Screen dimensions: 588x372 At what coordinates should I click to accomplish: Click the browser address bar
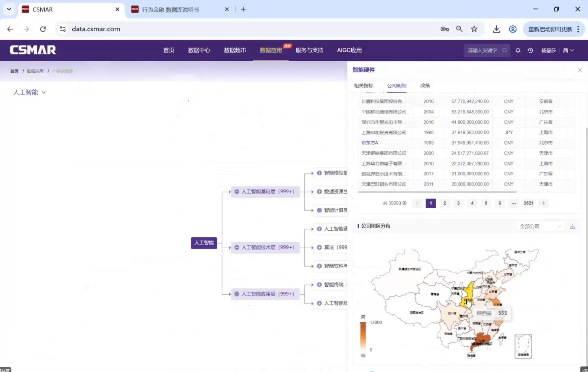pyautogui.click(x=253, y=29)
